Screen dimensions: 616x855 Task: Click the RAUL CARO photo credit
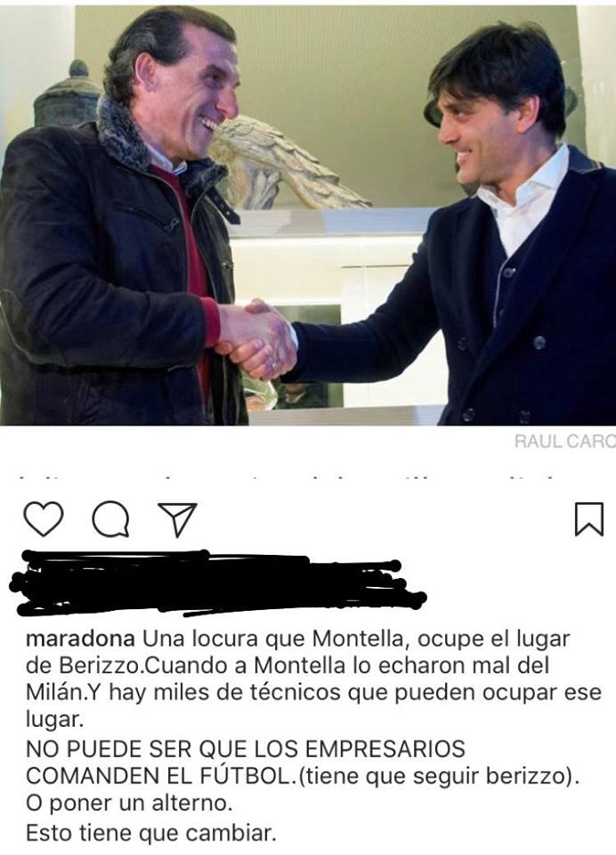564,441
